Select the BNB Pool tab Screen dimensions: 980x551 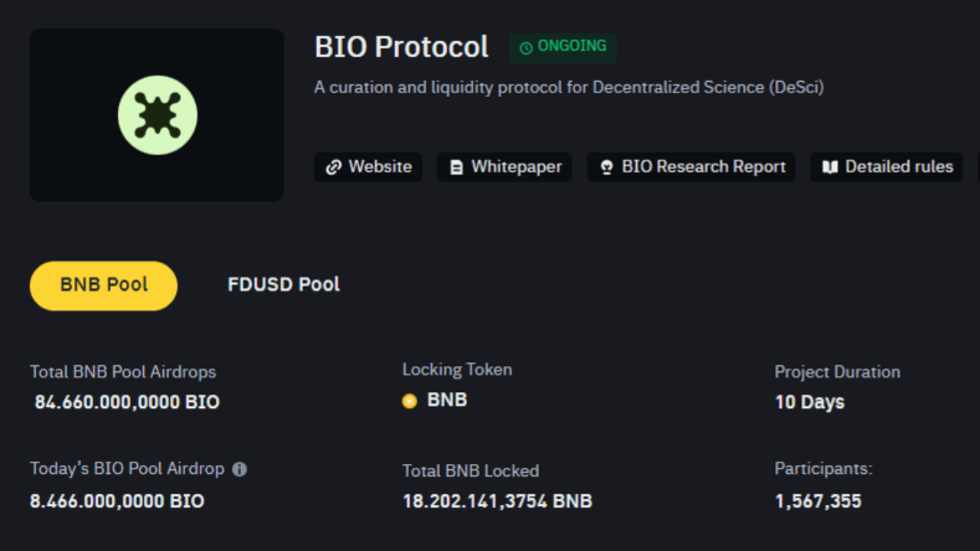coord(103,285)
